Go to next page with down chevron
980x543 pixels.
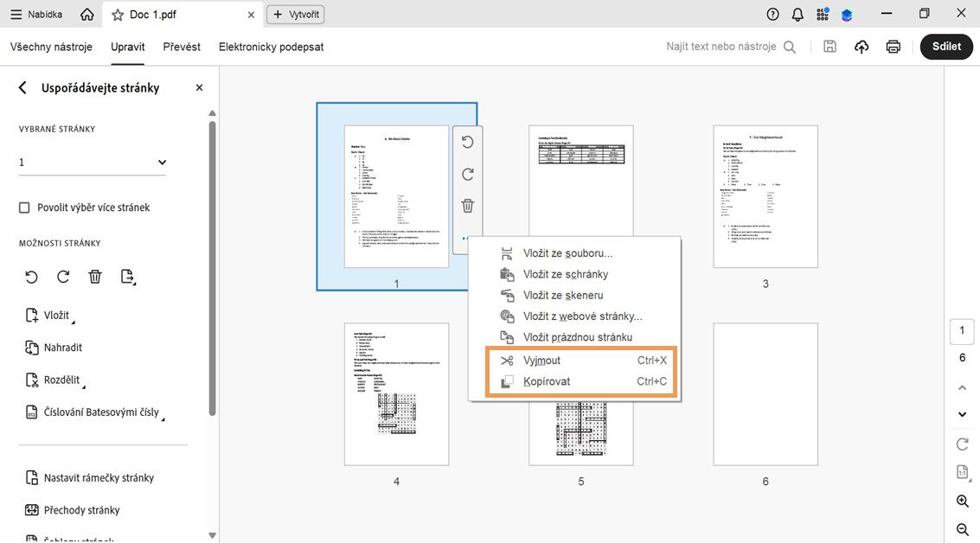pyautogui.click(x=963, y=414)
